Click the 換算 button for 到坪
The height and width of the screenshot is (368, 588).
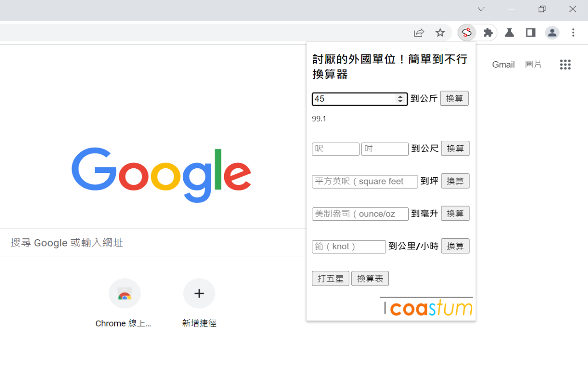pyautogui.click(x=455, y=181)
